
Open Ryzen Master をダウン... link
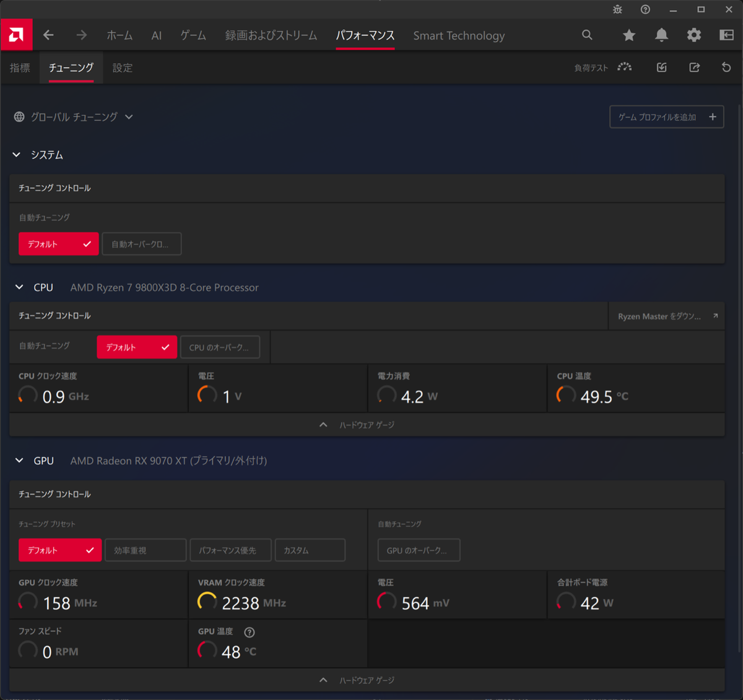667,316
